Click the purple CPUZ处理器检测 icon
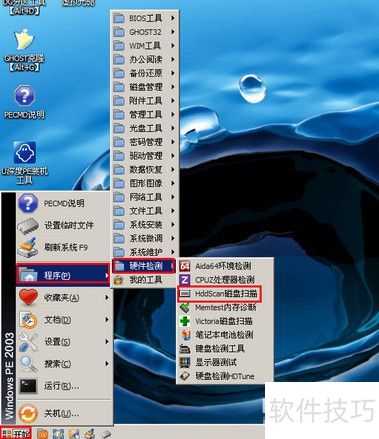 coord(185,280)
